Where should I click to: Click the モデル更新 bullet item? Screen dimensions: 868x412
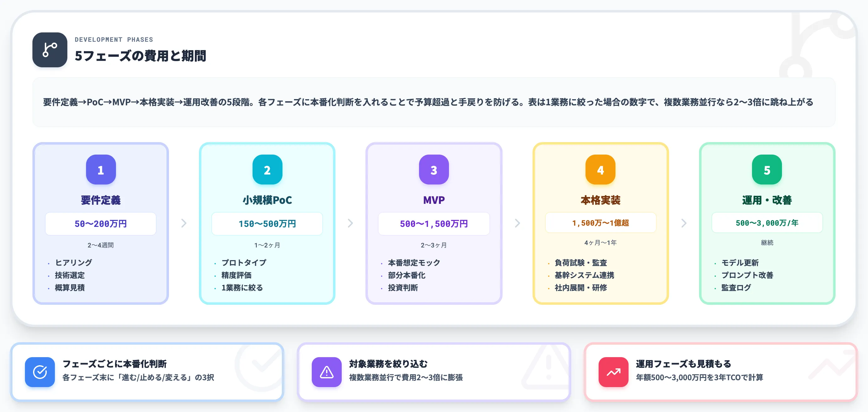coord(740,262)
